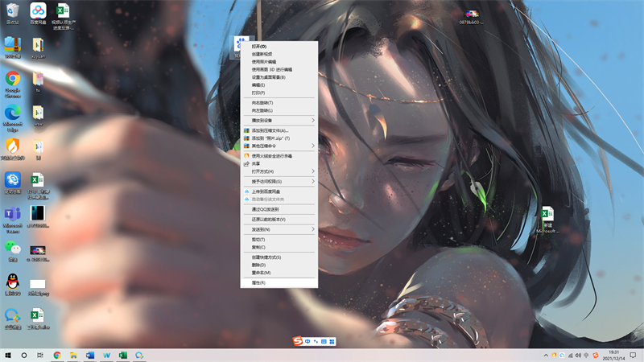Choose 创建新视频 in the context menu
Image resolution: width=644 pixels, height=362 pixels.
[279, 54]
